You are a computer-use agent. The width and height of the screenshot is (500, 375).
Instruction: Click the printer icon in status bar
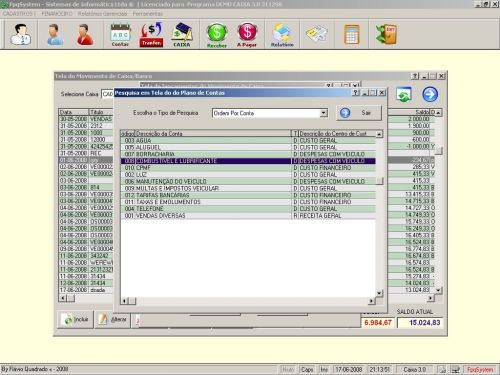tap(442, 369)
